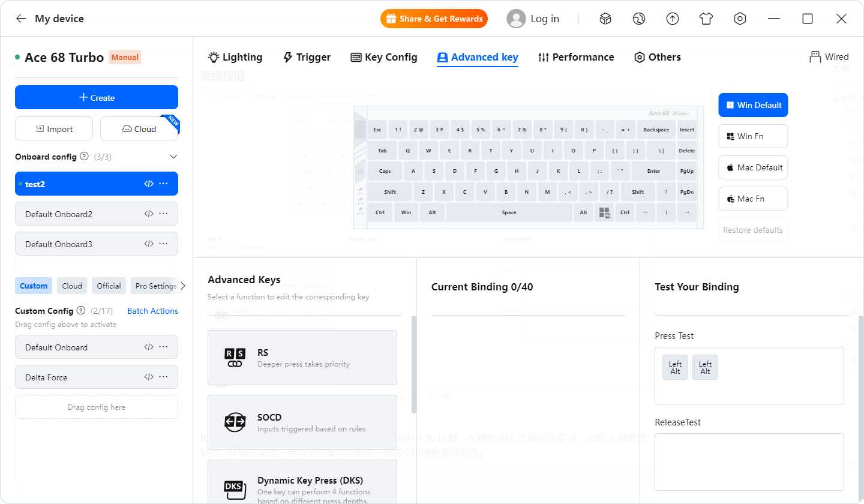Screen dimensions: 864x504
Task: Click the Cloud button marked NEW
Action: pos(139,128)
